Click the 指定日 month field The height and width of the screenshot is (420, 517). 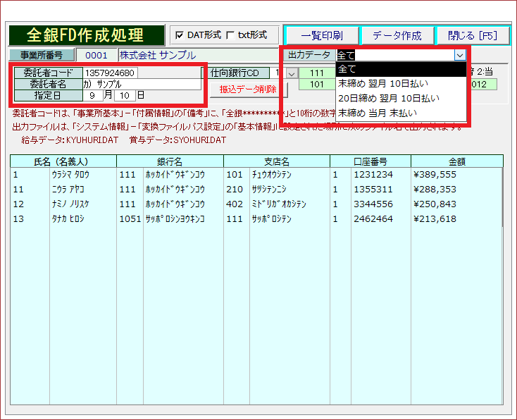(93, 95)
